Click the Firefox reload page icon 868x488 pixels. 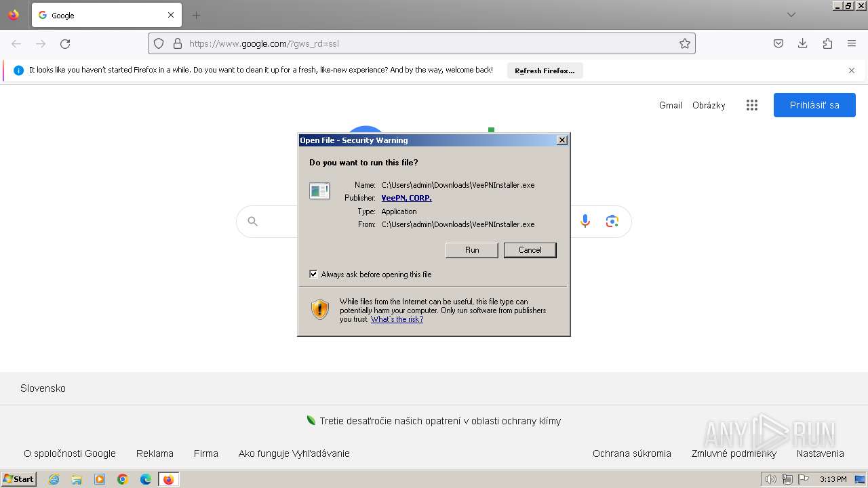pos(65,43)
